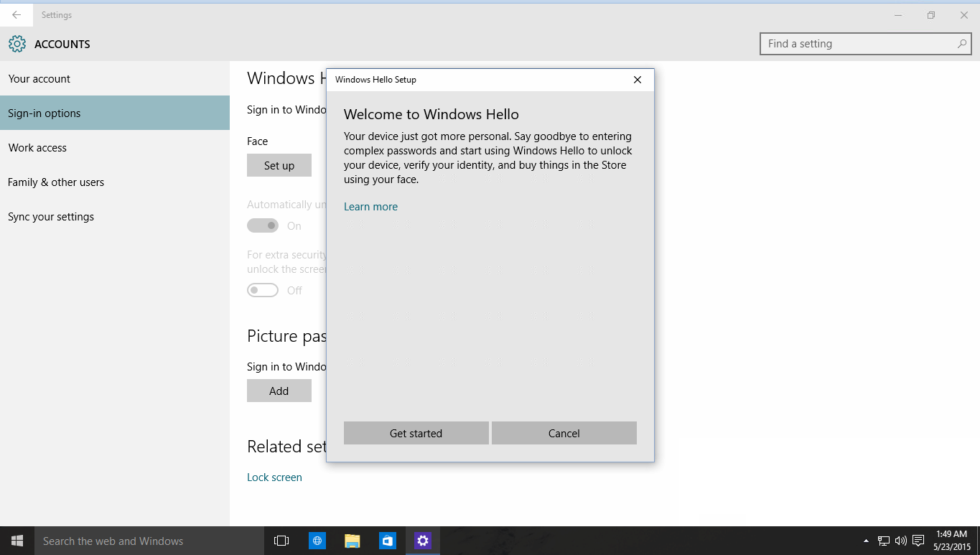Screen dimensions: 980x555
Task: Click the Settings gear taskbar icon
Action: [x=423, y=541]
